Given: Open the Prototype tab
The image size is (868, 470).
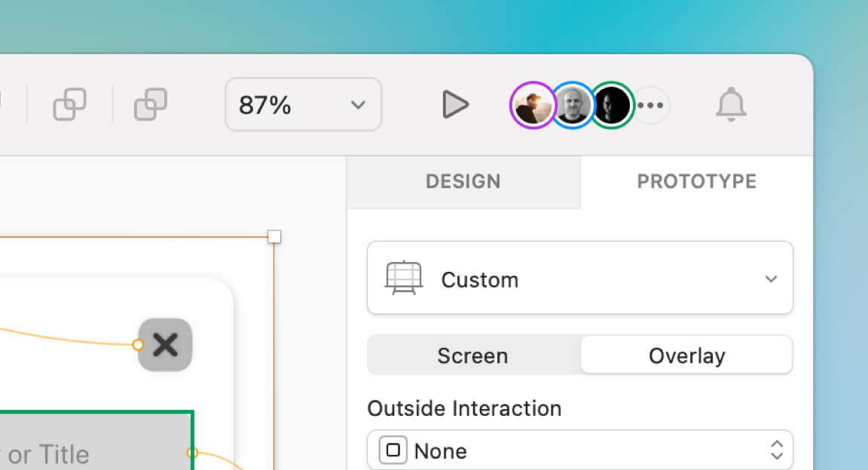Looking at the screenshot, I should pyautogui.click(x=696, y=182).
